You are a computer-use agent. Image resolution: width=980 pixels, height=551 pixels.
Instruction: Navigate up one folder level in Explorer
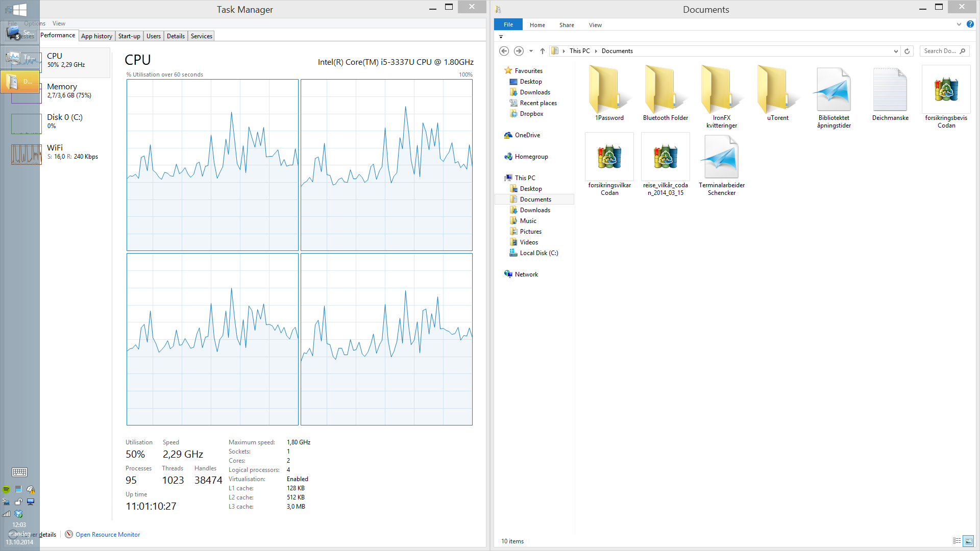pyautogui.click(x=542, y=51)
